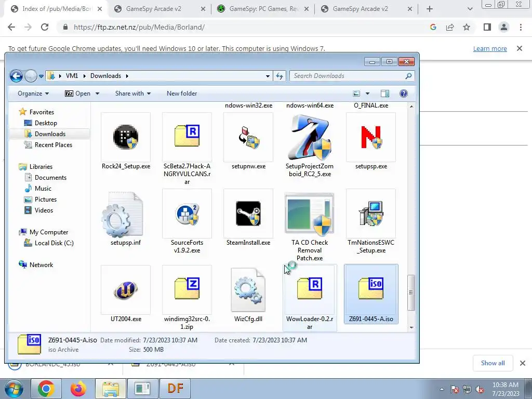Expand the VM1 breadcrumb arrow

click(85, 76)
